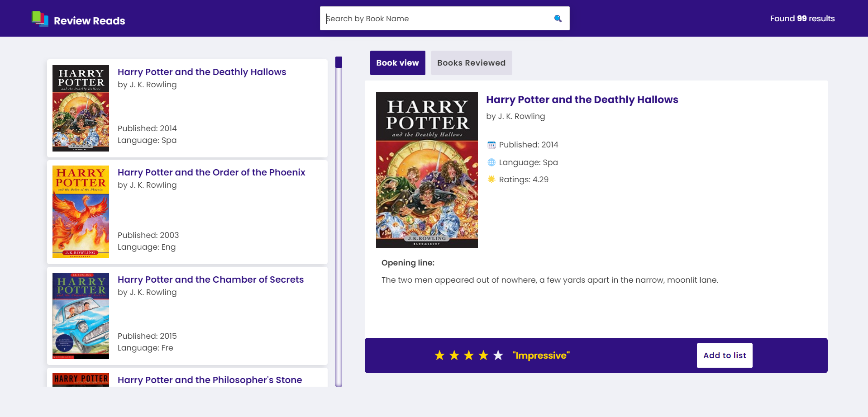Click the "Impressive" rating label

point(541,355)
